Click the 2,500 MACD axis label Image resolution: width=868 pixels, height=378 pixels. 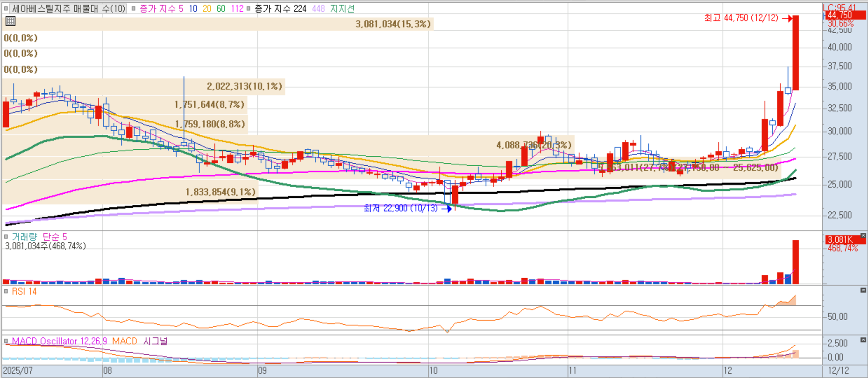pos(838,343)
